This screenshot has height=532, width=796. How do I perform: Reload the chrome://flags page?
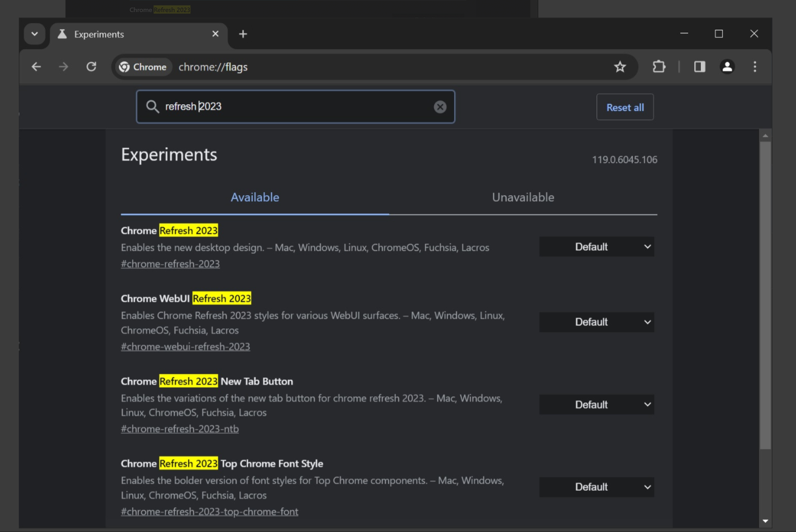[92, 67]
